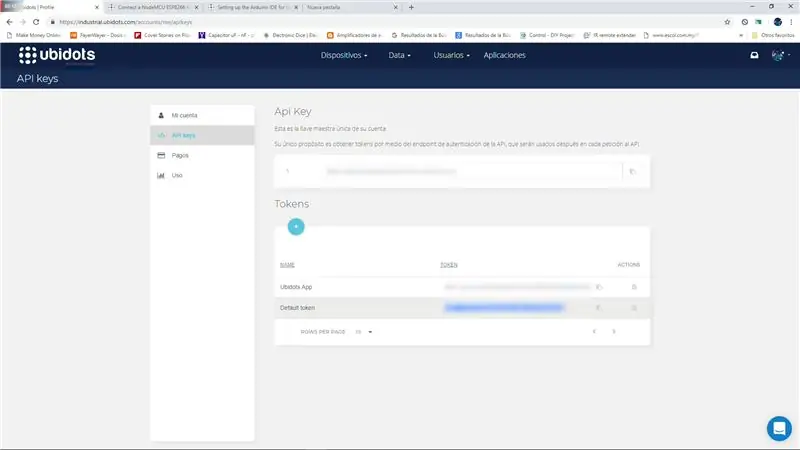Viewport: 800px width, 450px height.
Task: Bookmark this page with star icon
Action: point(728,22)
